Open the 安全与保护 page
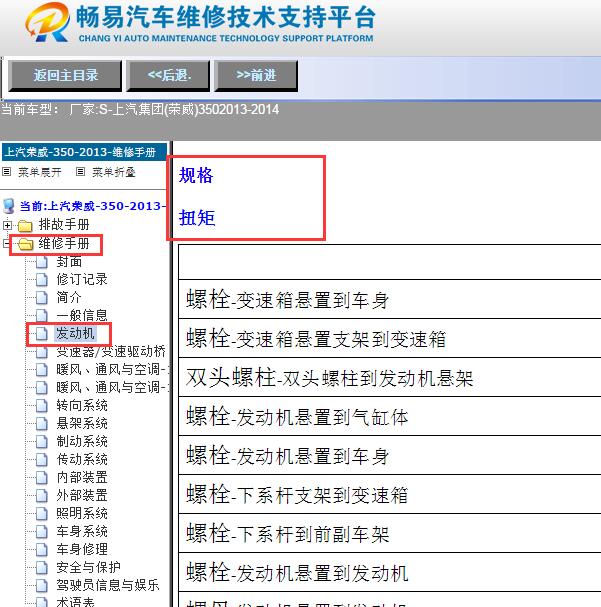Viewport: 601px width, 607px height. click(89, 567)
